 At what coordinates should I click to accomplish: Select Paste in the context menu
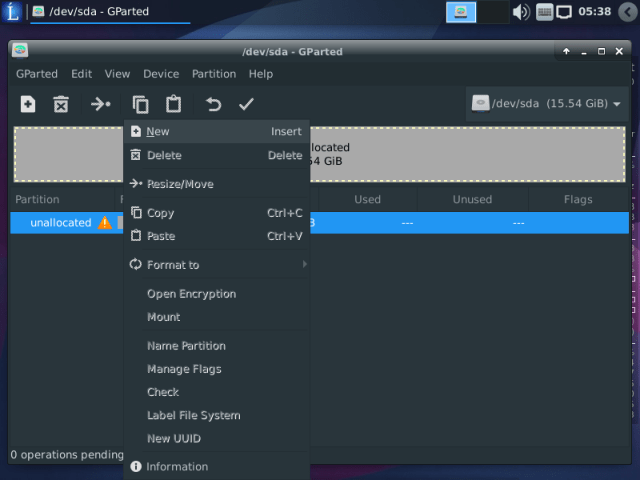click(217, 236)
